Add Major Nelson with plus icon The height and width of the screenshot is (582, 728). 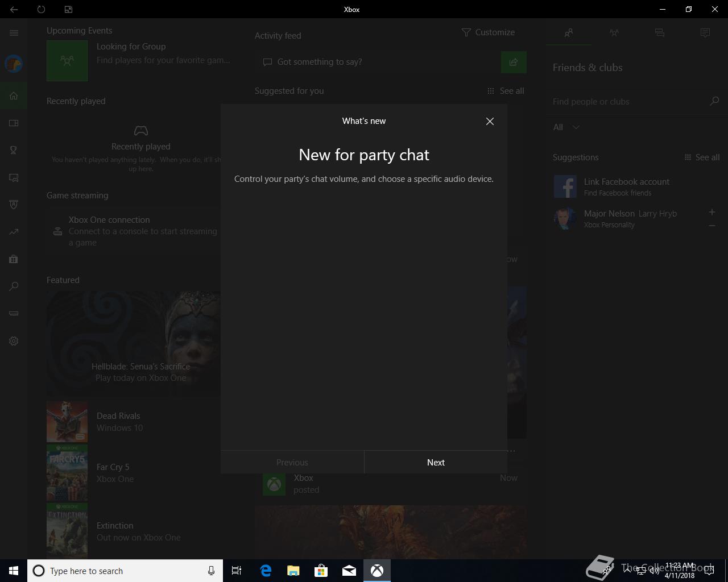(712, 212)
